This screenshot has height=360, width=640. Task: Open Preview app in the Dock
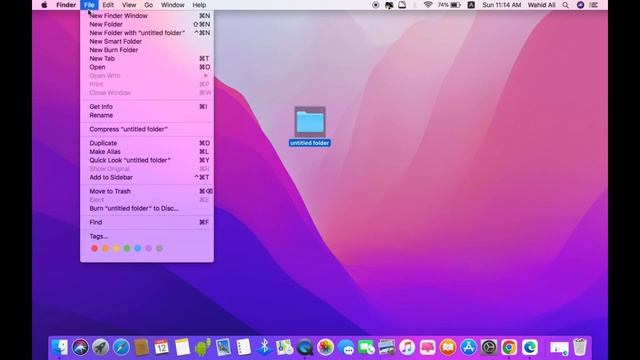click(223, 347)
